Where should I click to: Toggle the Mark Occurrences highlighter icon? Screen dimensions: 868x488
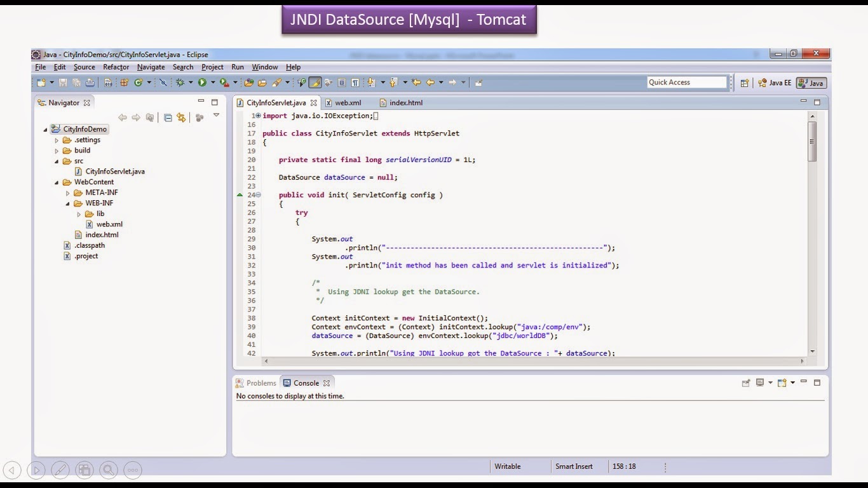(x=315, y=83)
